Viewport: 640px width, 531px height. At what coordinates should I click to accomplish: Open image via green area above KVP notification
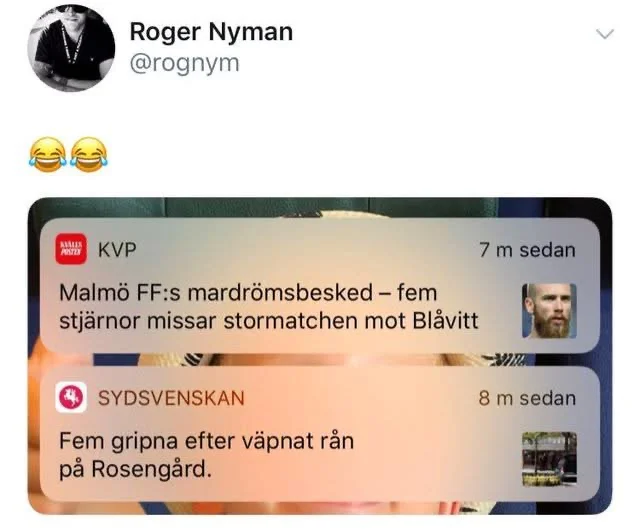pos(320,207)
